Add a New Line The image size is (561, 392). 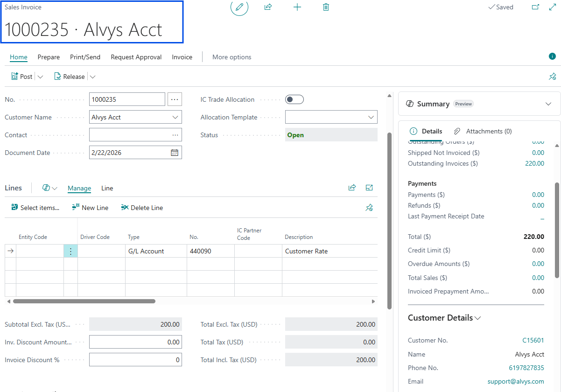point(90,208)
